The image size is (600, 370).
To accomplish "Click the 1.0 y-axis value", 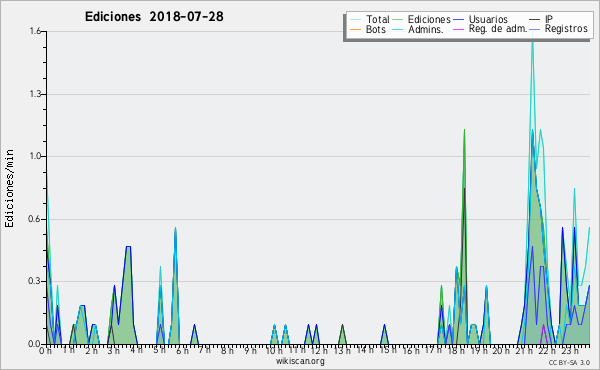I will click(35, 156).
